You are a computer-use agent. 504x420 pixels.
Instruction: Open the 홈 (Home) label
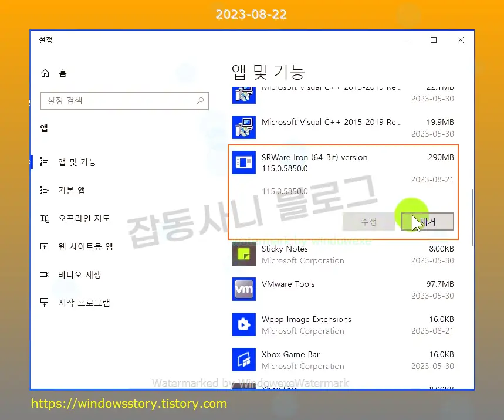pyautogui.click(x=63, y=73)
